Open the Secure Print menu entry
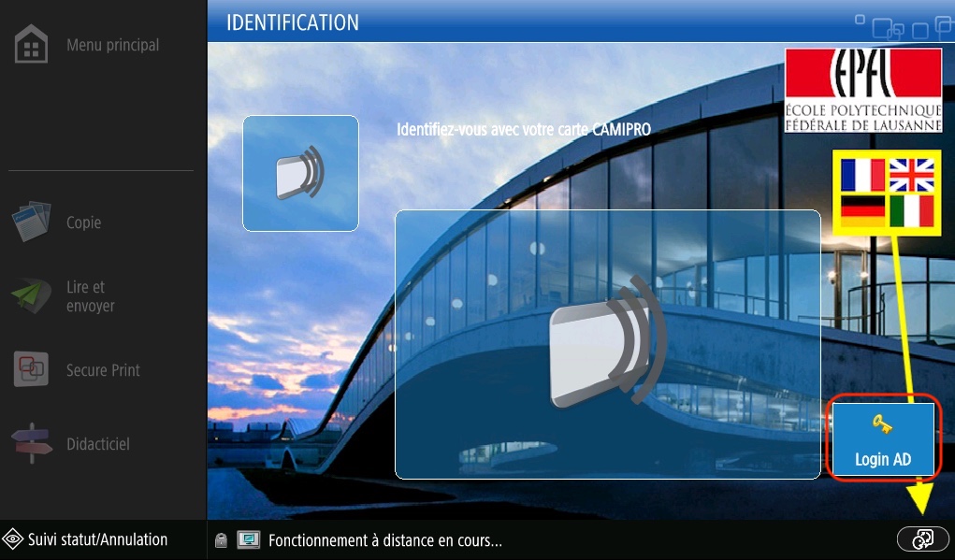The image size is (955, 560). (103, 370)
